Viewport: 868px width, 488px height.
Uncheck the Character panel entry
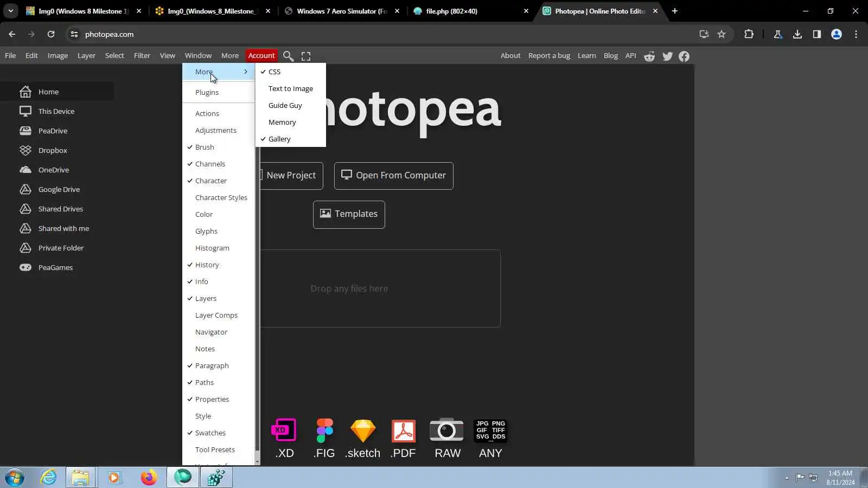pyautogui.click(x=219, y=181)
